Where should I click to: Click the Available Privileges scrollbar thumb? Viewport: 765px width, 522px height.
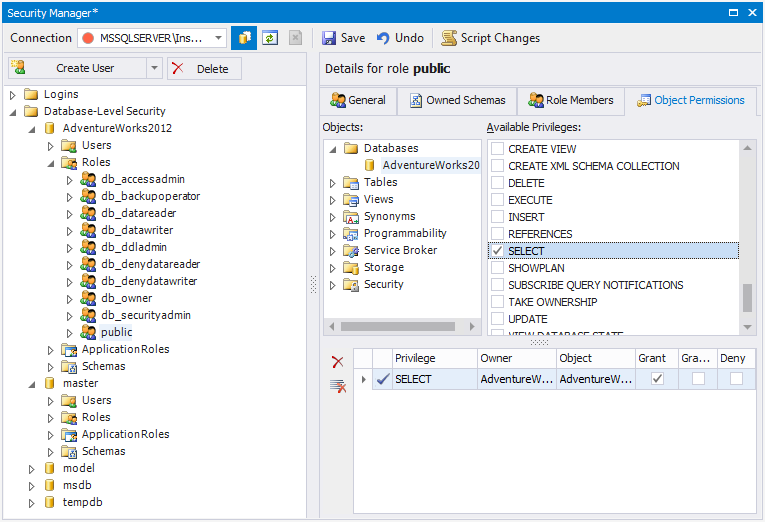[747, 298]
